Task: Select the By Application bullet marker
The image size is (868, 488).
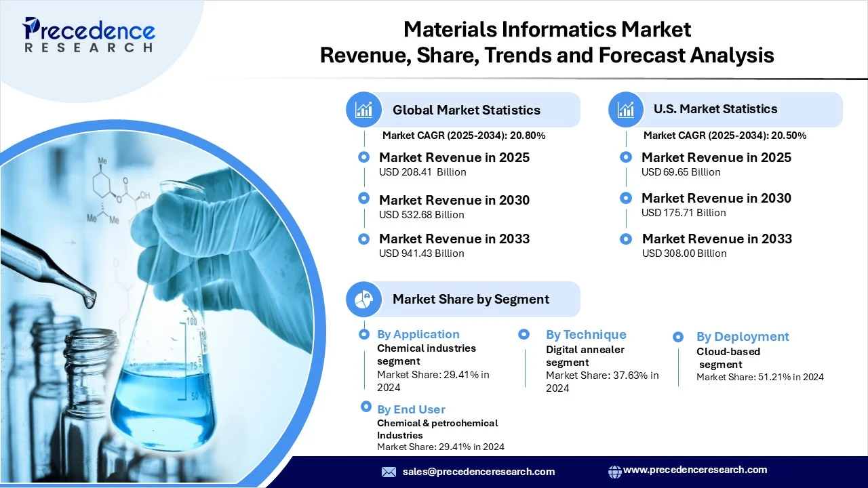Action: (364, 333)
